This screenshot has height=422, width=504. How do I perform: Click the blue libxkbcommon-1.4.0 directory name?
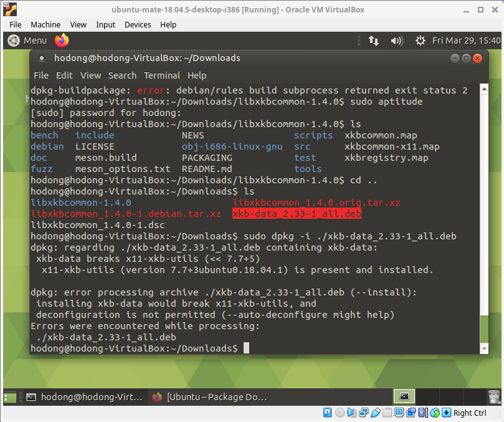81,203
